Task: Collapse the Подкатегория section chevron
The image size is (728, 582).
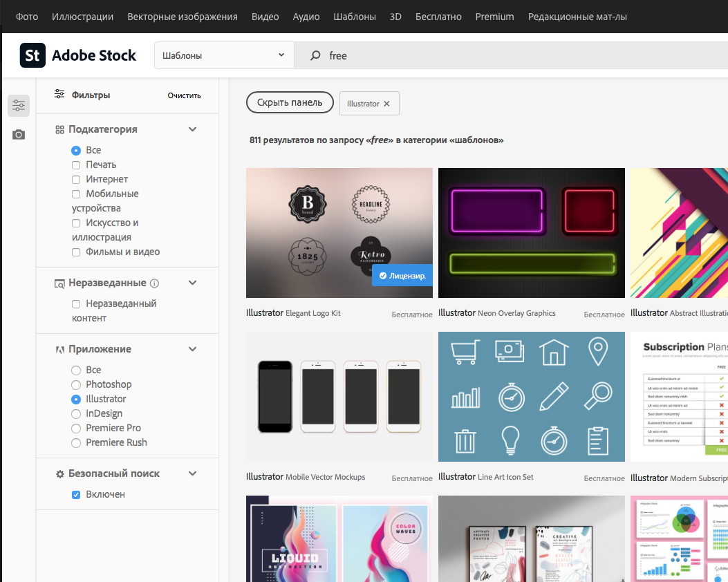Action: click(192, 129)
